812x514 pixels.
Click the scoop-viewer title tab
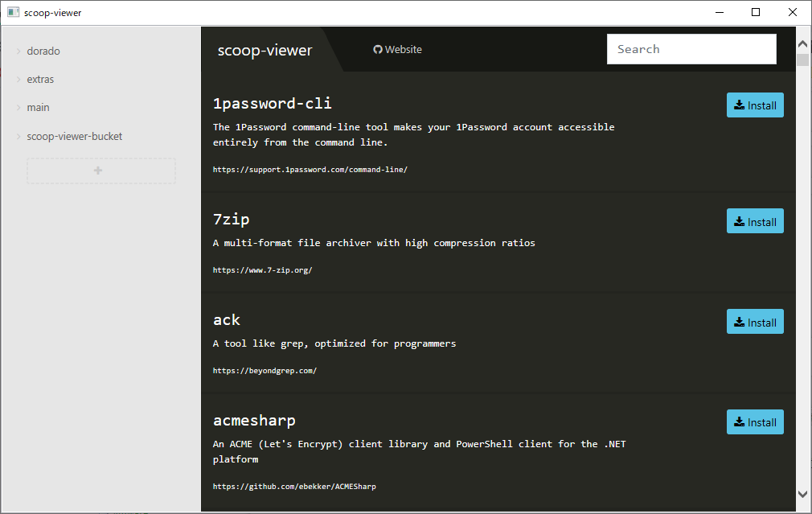265,51
